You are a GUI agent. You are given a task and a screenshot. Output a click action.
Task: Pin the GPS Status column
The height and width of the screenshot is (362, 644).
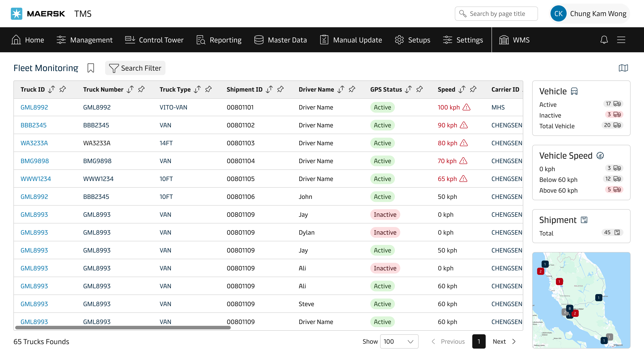coord(419,89)
